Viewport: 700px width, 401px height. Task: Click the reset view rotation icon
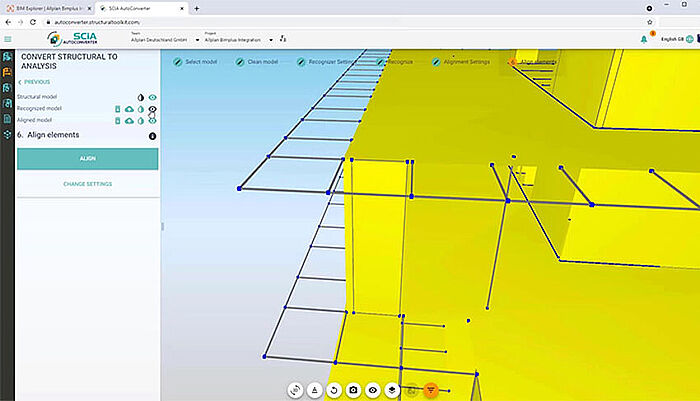(x=334, y=390)
